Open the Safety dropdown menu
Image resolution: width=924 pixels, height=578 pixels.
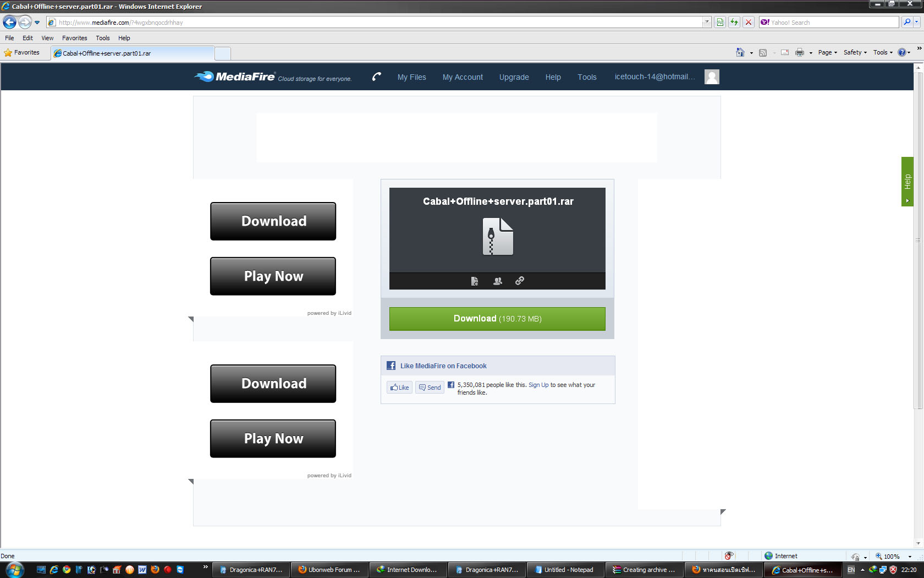click(x=855, y=52)
